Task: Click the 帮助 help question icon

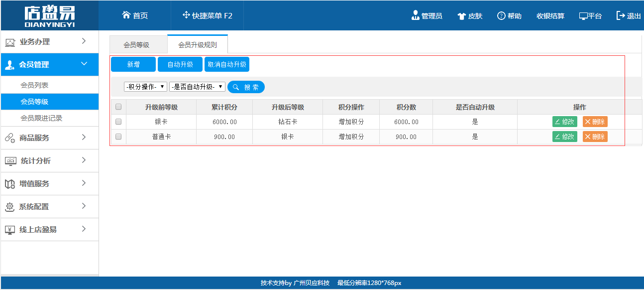Action: (x=501, y=16)
